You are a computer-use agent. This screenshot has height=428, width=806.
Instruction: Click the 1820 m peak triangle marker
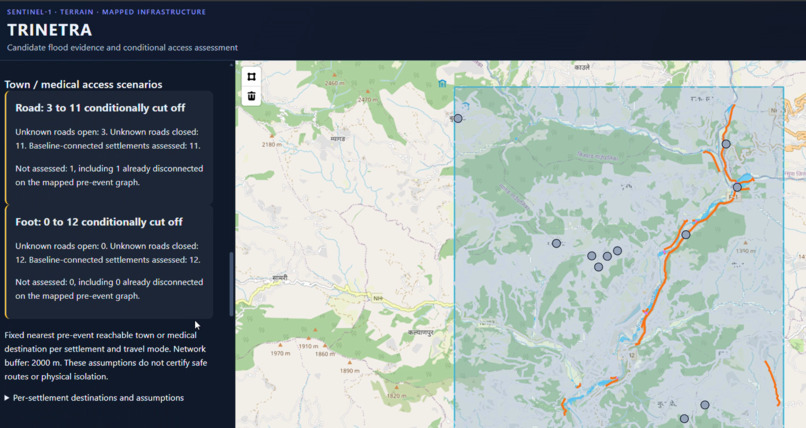[396, 387]
